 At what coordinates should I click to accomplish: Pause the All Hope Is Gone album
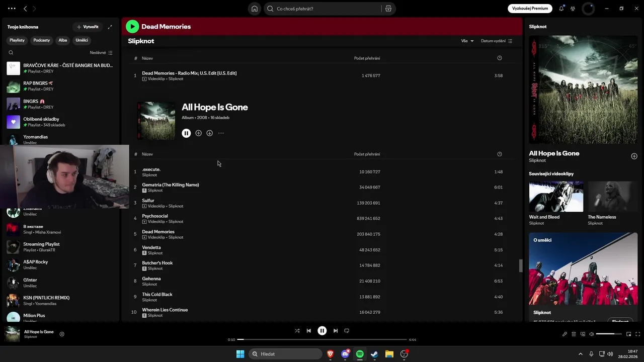click(186, 133)
